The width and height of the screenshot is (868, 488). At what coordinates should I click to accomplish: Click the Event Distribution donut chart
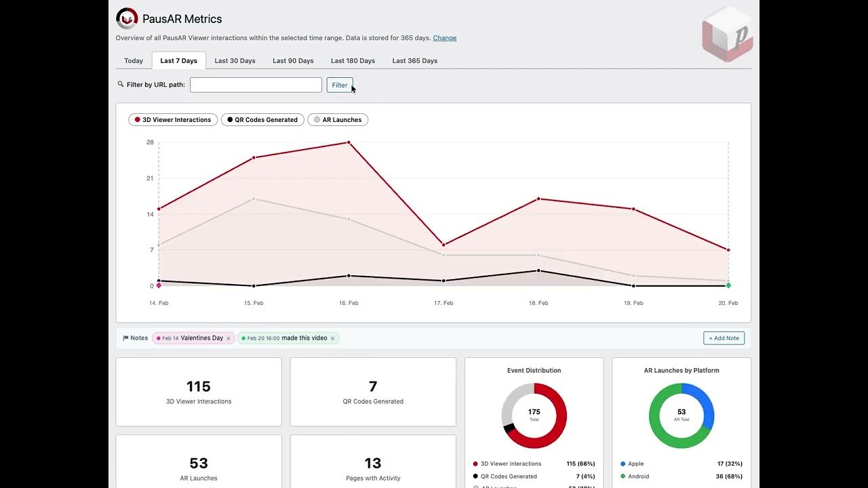tap(534, 415)
